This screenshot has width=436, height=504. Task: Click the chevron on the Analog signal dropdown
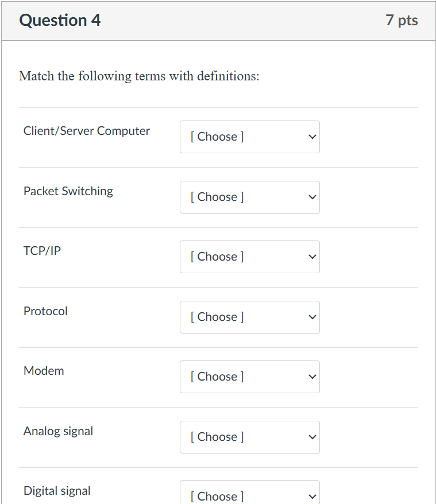pos(311,437)
